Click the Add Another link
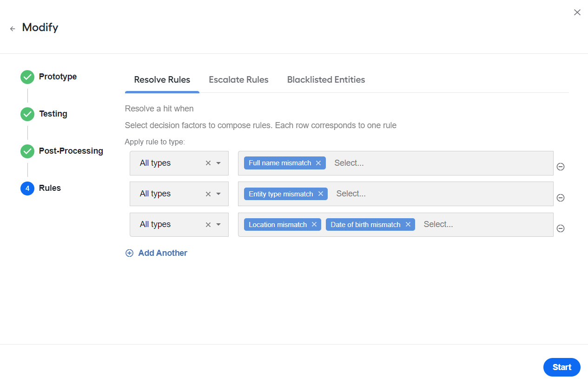This screenshot has width=588, height=390. [163, 253]
